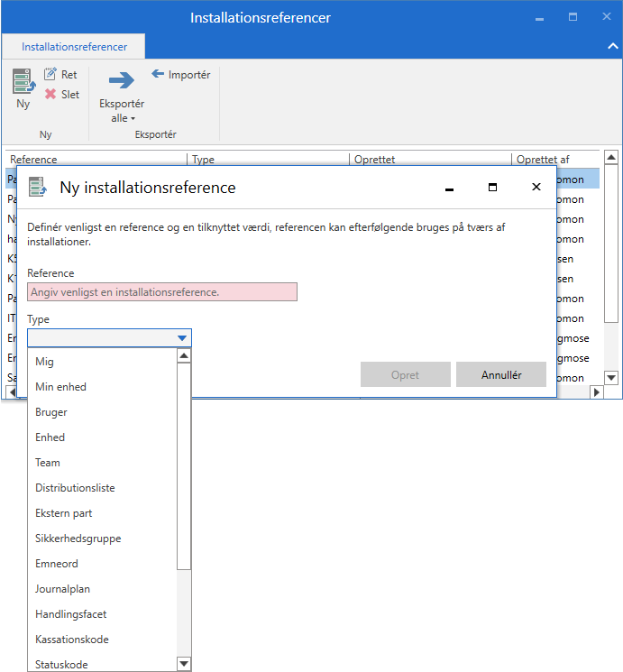Click the Ret edit icon
Image resolution: width=623 pixels, height=672 pixels.
50,75
